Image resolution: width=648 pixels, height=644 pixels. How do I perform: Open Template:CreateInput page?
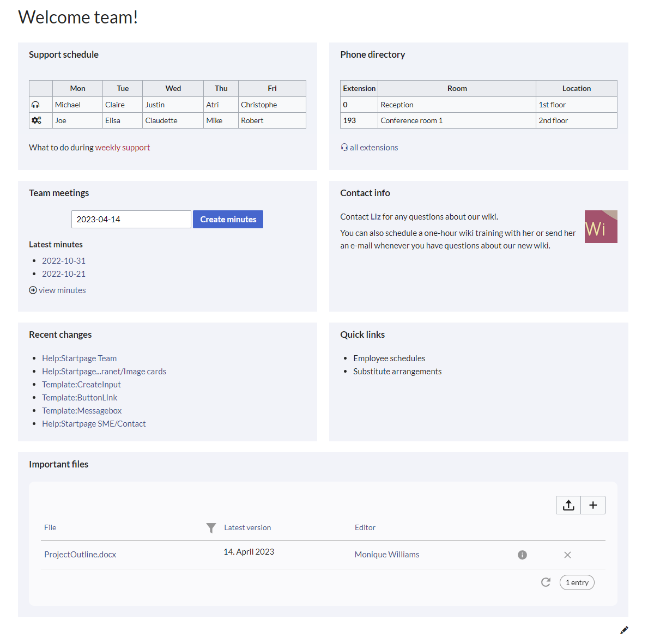[x=81, y=385]
